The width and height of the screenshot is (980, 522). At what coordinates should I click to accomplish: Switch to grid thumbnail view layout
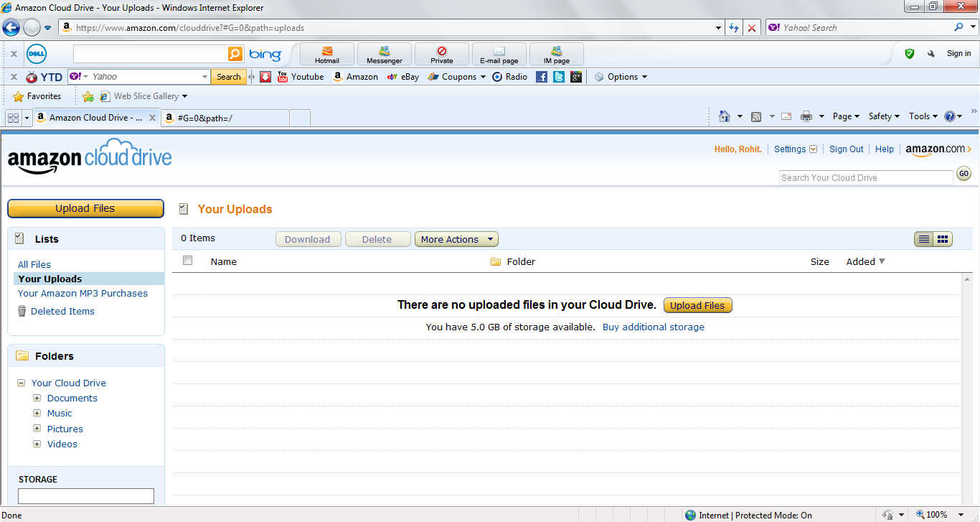click(x=943, y=239)
